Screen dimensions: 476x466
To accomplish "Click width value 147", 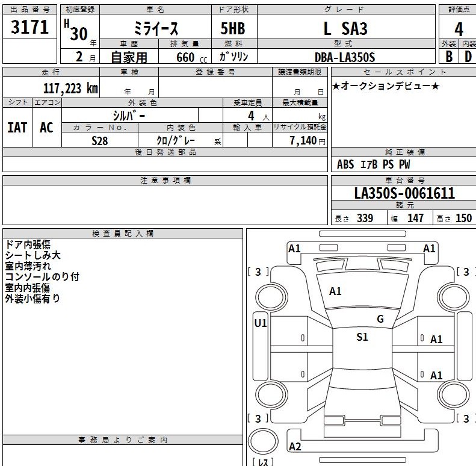I will point(415,218).
